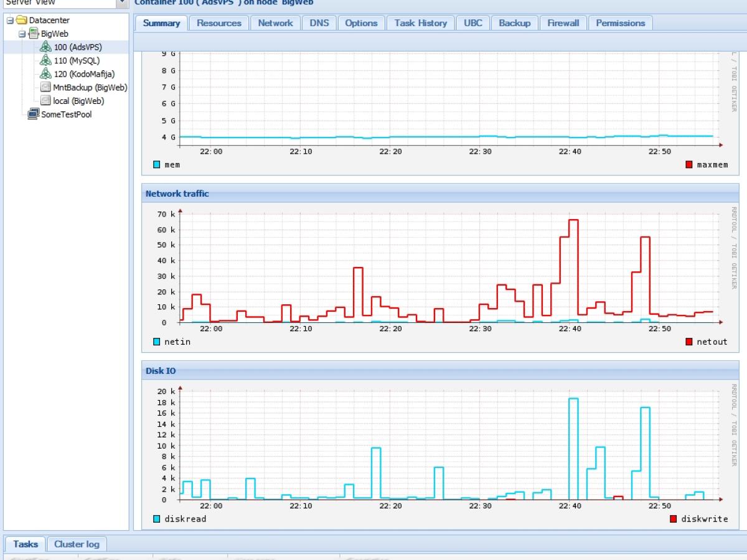Screen dimensions: 747x560
Task: Click the local (BigWeb) storage icon
Action: click(x=45, y=101)
